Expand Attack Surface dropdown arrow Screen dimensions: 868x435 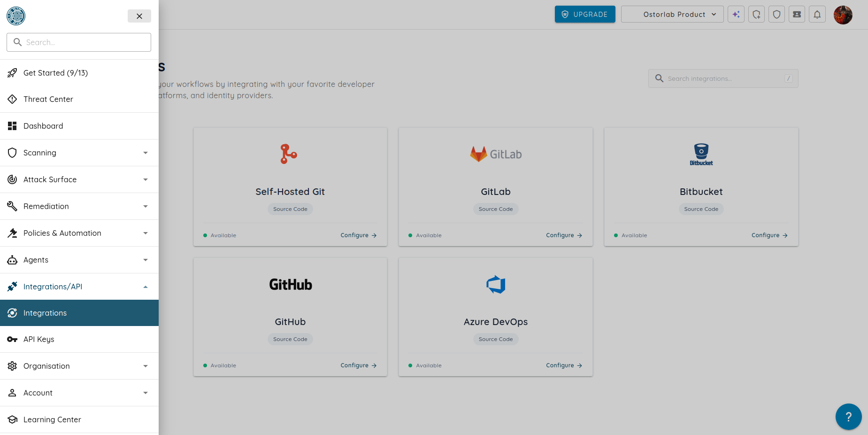coord(146,179)
